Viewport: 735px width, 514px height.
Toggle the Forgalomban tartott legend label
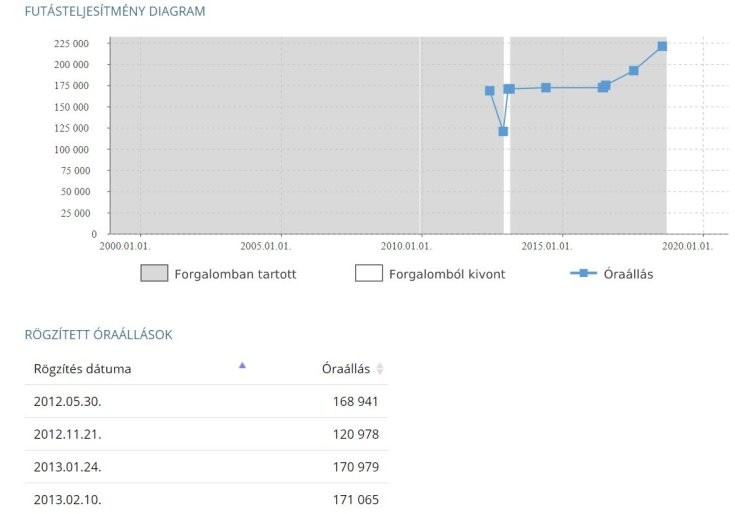[x=235, y=273]
